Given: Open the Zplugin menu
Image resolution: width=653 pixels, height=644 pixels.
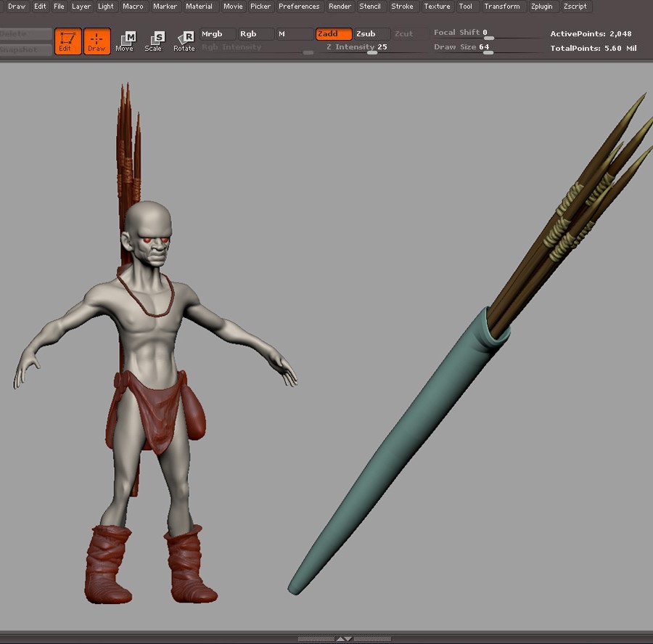Looking at the screenshot, I should [541, 7].
